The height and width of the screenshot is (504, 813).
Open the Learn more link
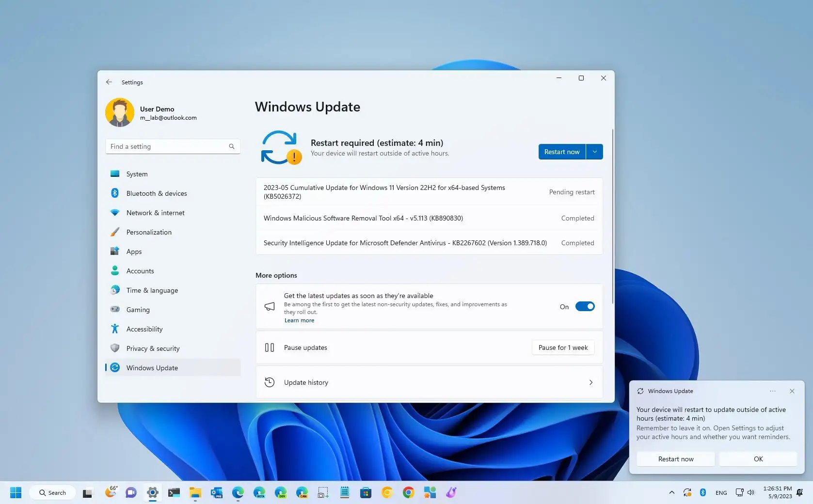[299, 320]
